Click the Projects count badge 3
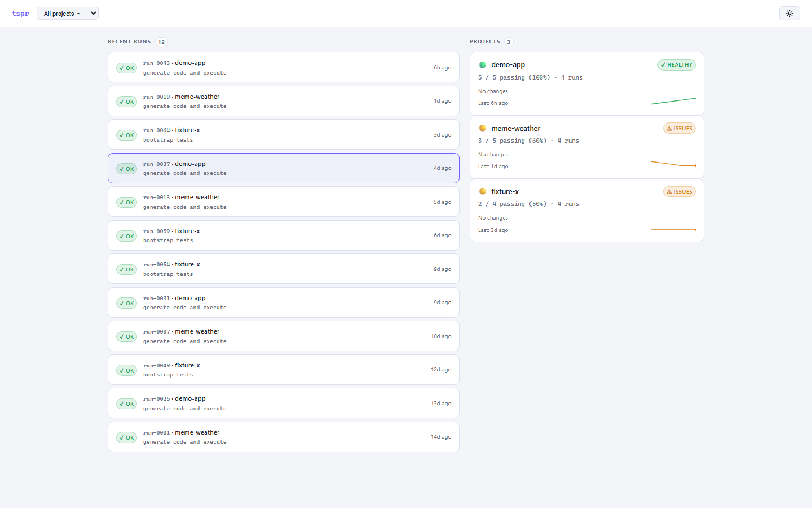The image size is (812, 508). point(509,42)
